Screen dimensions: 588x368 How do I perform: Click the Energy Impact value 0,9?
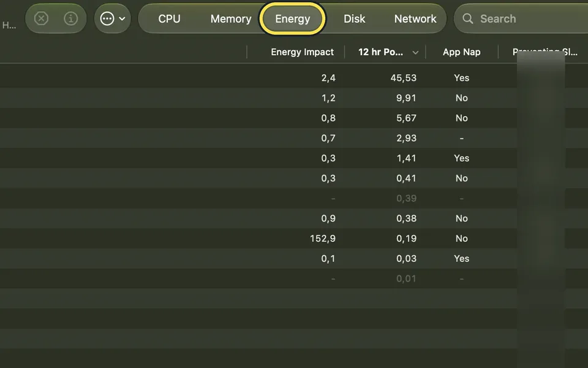tap(328, 218)
